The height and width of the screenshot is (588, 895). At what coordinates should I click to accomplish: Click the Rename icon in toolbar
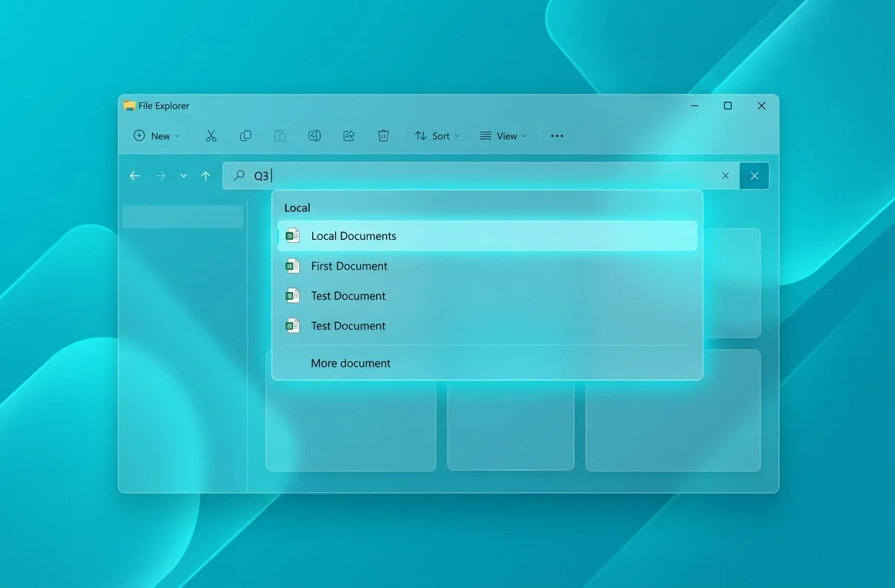point(314,136)
